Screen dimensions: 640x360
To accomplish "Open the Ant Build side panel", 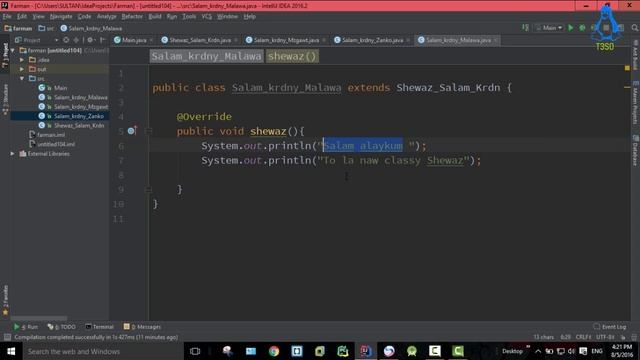I will pos(635,55).
